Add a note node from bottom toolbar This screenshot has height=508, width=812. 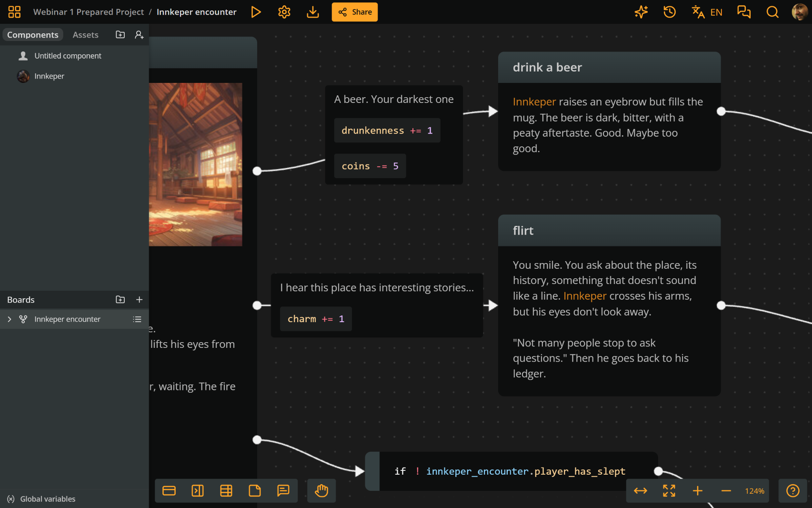255,491
